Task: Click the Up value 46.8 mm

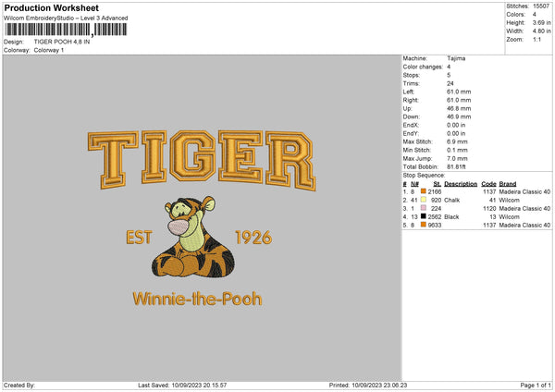Action: click(x=459, y=108)
